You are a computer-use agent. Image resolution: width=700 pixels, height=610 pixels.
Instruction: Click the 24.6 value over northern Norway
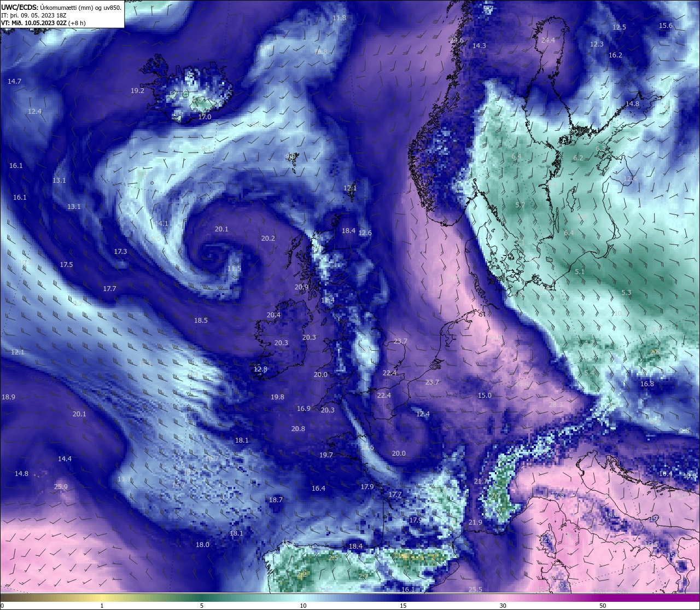pos(457,40)
